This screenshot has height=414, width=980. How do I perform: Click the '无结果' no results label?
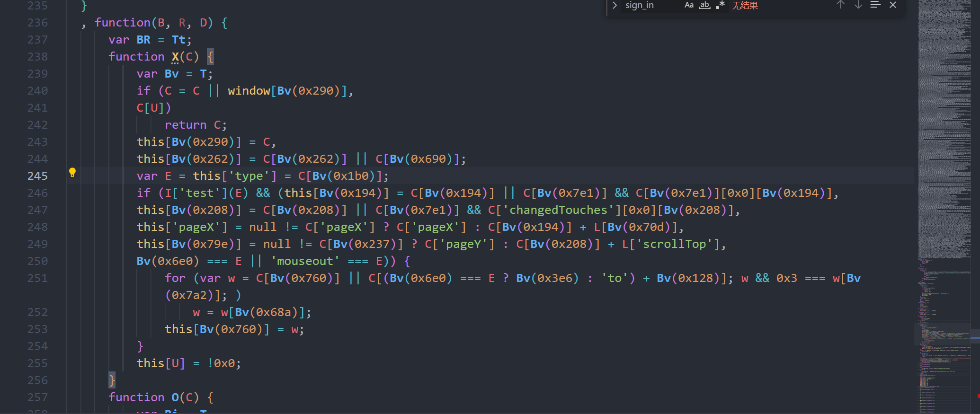tap(745, 6)
